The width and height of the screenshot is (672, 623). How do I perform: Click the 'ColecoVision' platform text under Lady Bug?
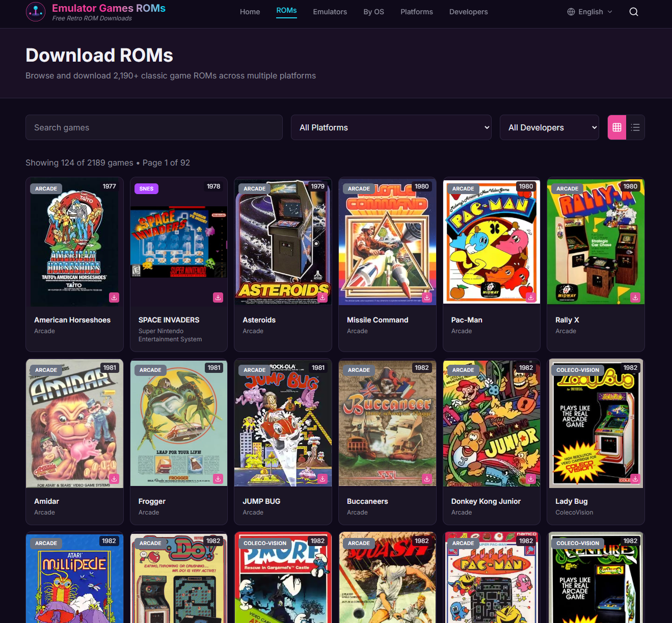[574, 512]
